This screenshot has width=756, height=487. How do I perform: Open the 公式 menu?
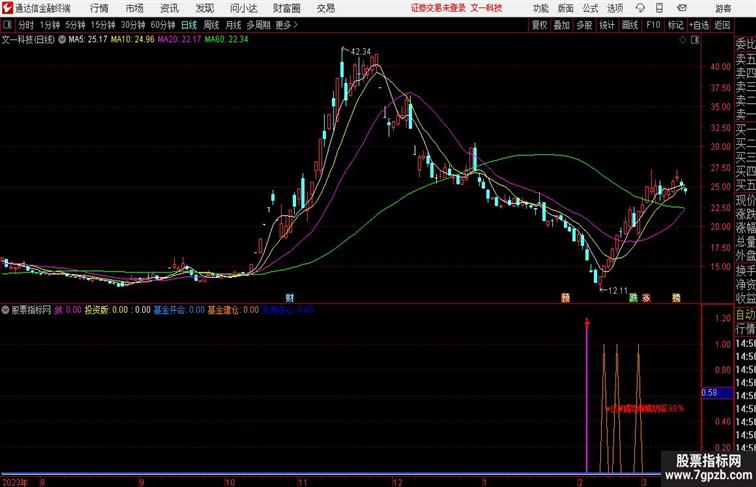point(590,8)
